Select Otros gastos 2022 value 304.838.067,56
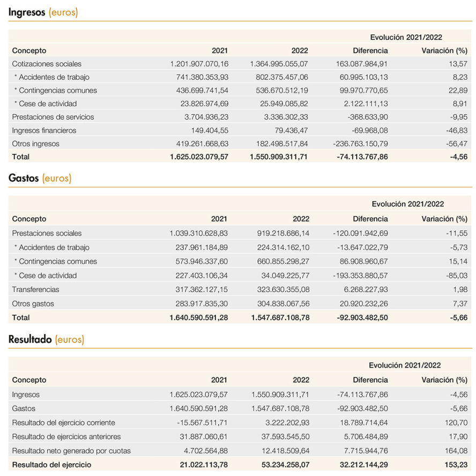The image size is (476, 476). [x=283, y=303]
